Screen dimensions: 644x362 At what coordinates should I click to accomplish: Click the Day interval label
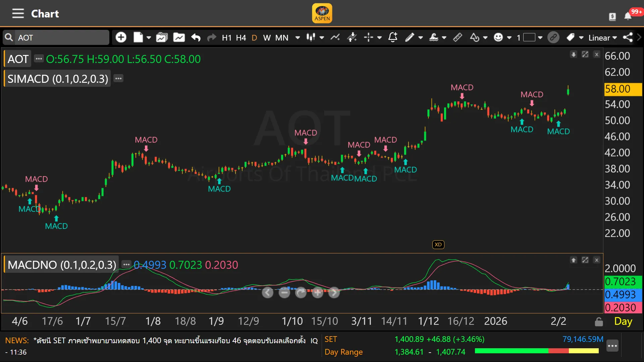[x=623, y=321]
